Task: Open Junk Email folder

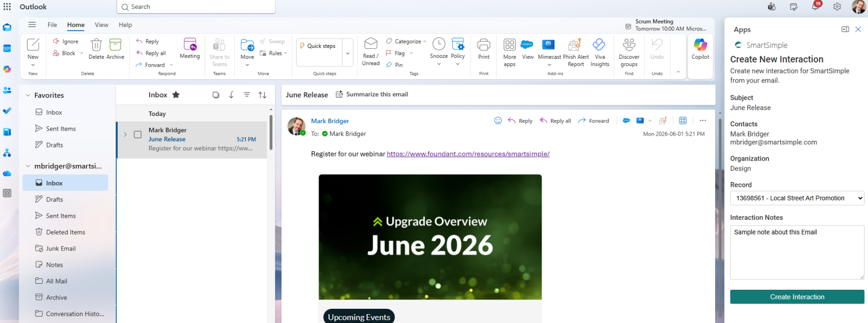Action: pyautogui.click(x=65, y=249)
